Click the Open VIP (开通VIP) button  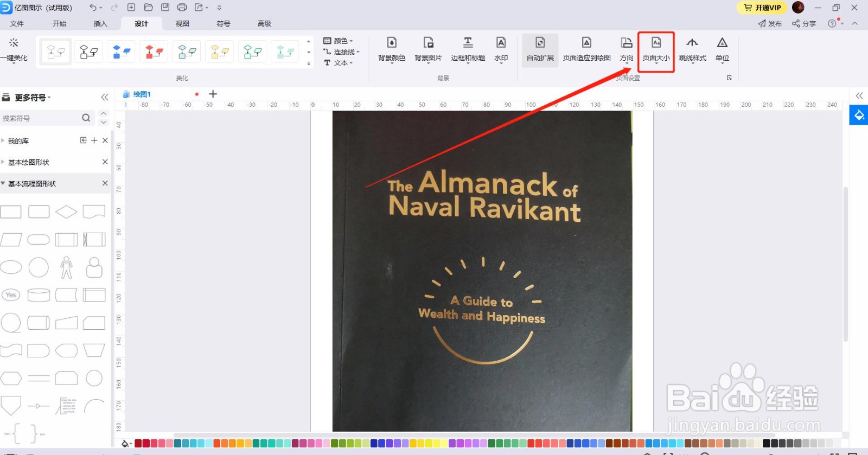pos(762,8)
